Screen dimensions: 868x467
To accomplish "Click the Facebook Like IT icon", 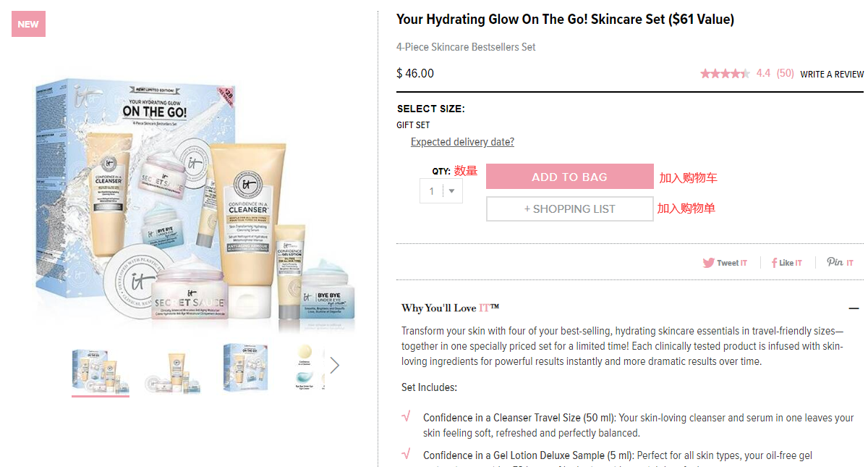I will (x=786, y=263).
